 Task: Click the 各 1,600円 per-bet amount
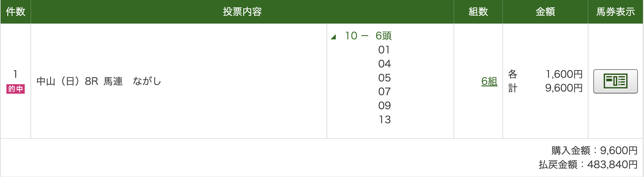545,74
